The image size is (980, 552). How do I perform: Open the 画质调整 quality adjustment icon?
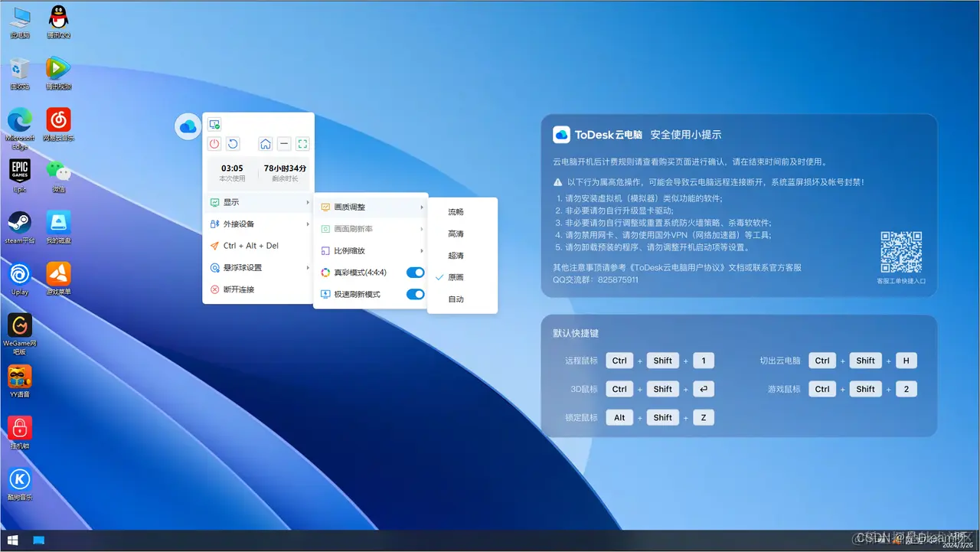point(325,206)
